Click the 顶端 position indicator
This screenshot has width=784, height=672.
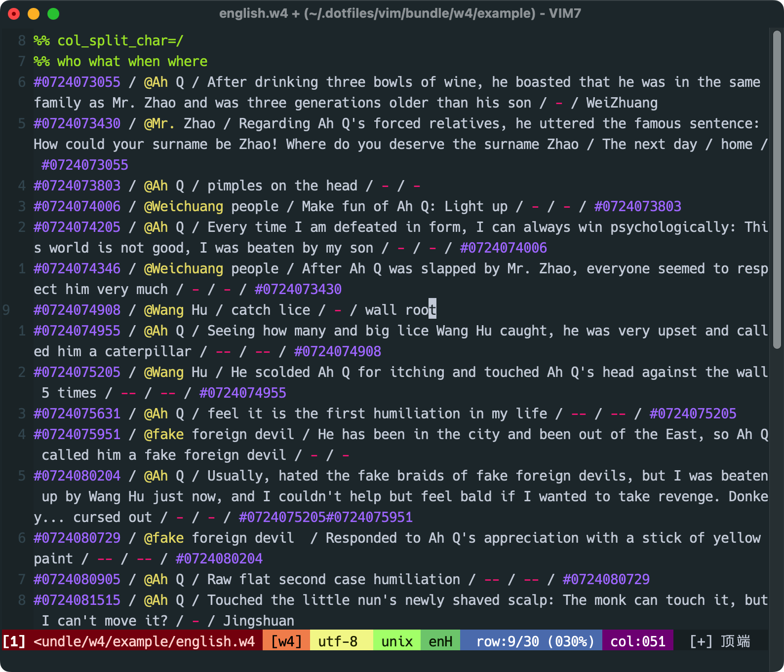pyautogui.click(x=736, y=641)
